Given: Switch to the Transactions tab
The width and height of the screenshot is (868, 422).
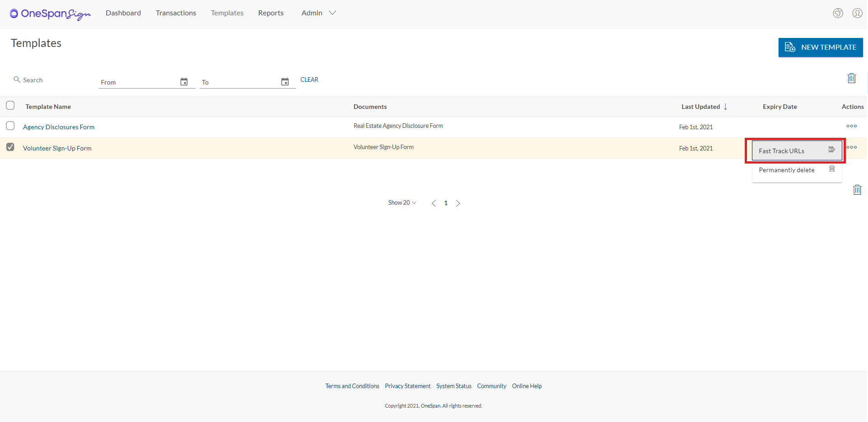Looking at the screenshot, I should 176,13.
